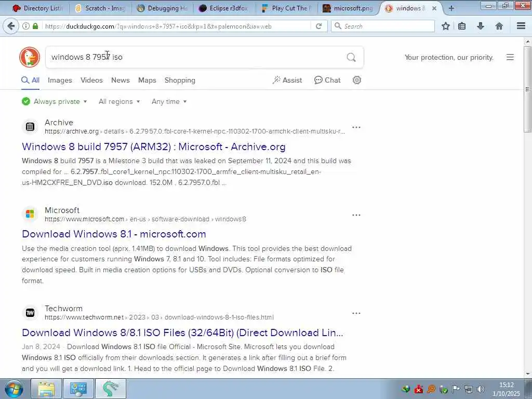Open Action Center flag tray icon

[456, 389]
